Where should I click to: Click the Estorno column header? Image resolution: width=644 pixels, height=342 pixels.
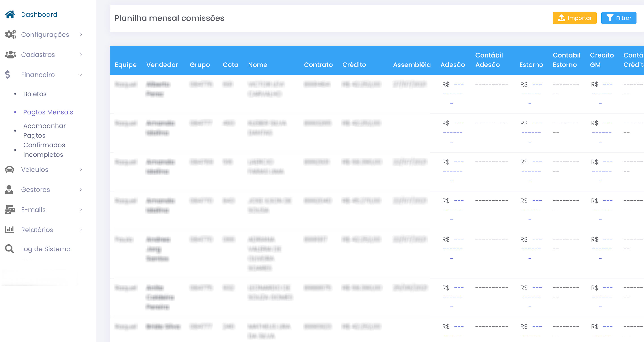coord(531,65)
